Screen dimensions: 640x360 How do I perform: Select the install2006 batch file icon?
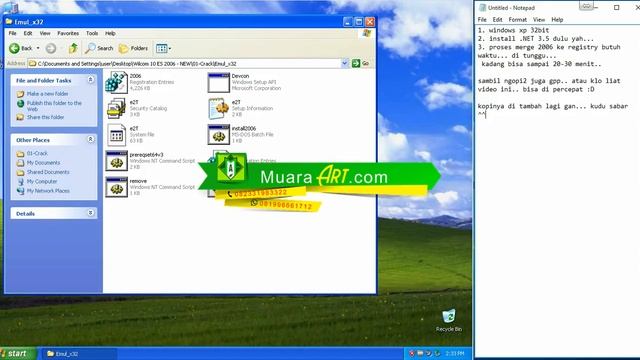pyautogui.click(x=218, y=135)
